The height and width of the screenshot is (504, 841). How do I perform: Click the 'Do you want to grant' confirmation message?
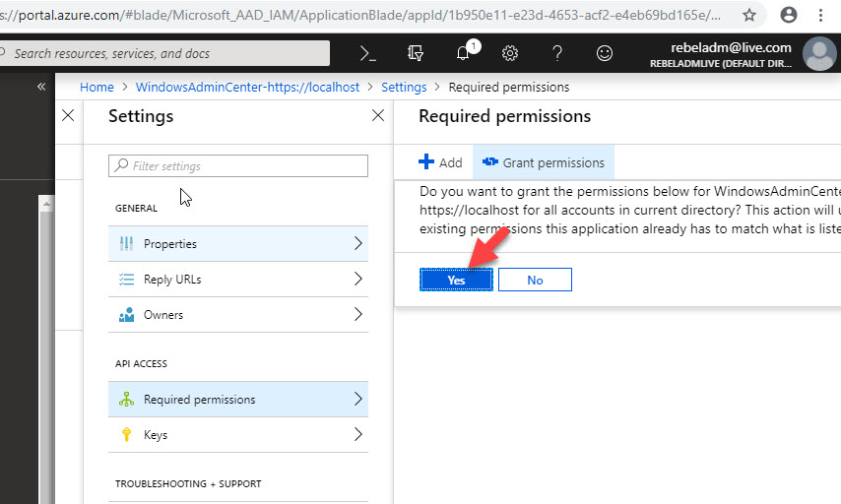point(630,211)
